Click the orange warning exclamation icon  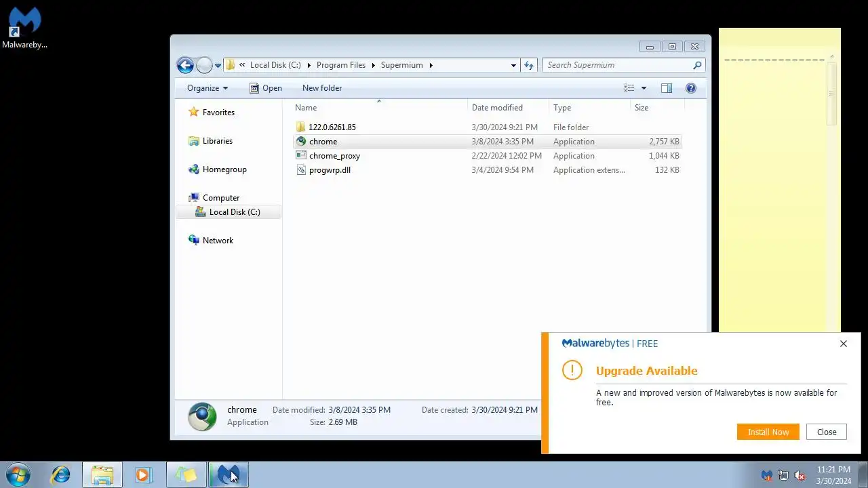tap(572, 370)
